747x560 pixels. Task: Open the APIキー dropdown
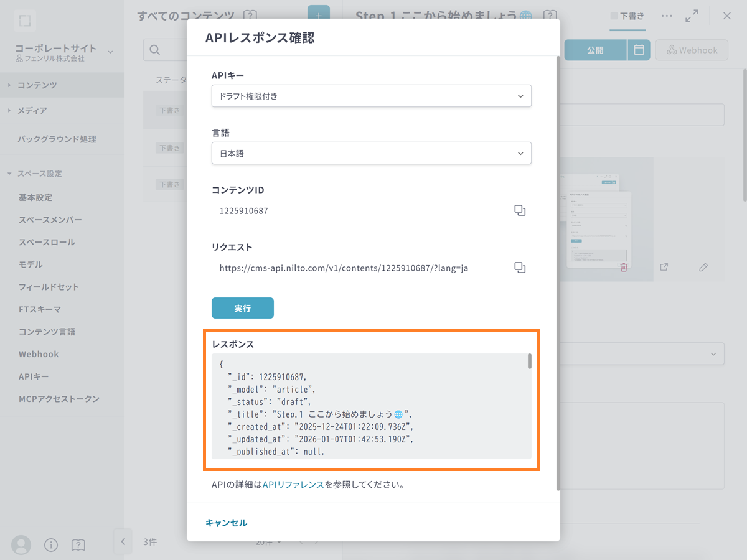(371, 96)
